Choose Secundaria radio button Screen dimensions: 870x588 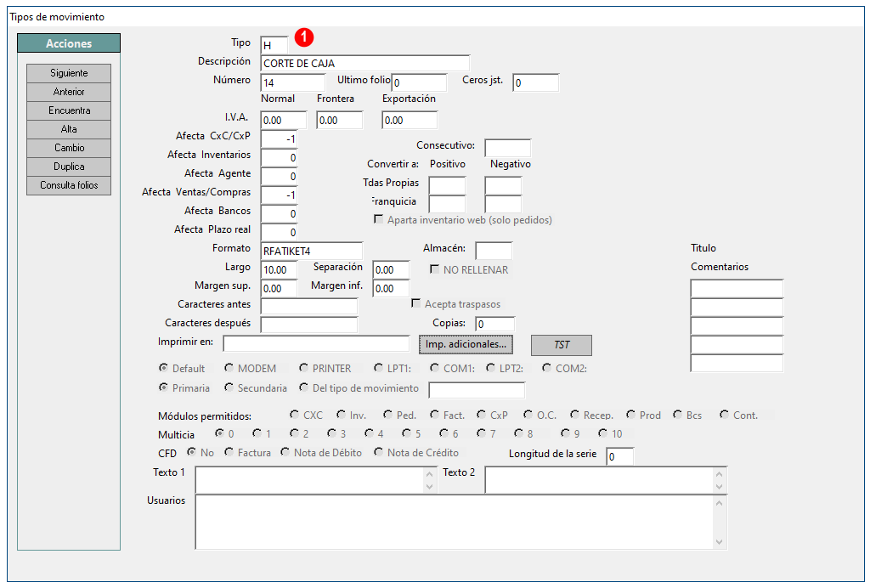coord(229,387)
